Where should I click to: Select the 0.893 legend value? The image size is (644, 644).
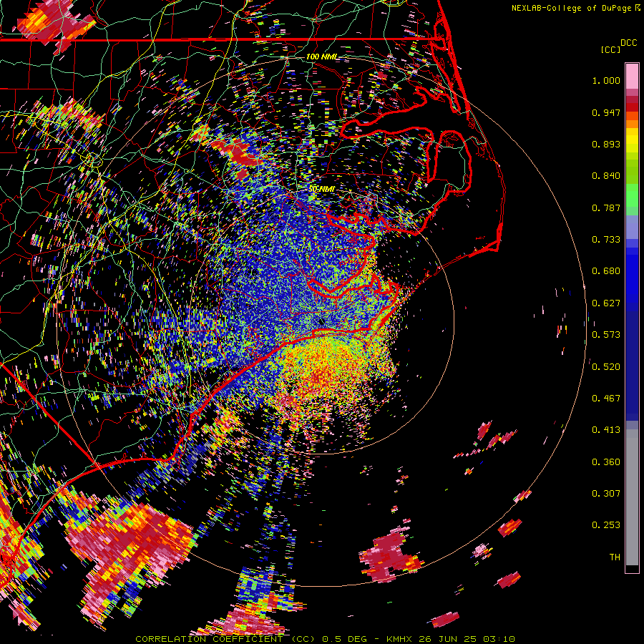(x=606, y=144)
